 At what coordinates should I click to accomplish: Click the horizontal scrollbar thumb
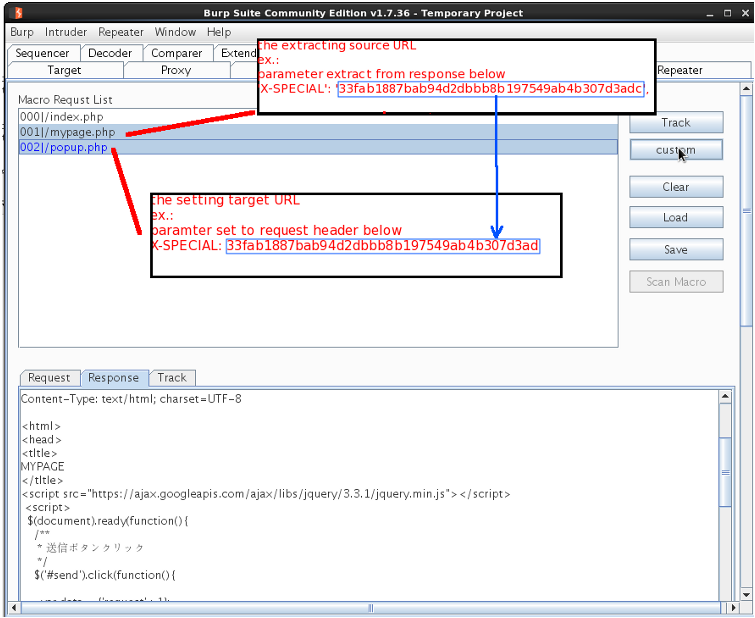tap(371, 607)
